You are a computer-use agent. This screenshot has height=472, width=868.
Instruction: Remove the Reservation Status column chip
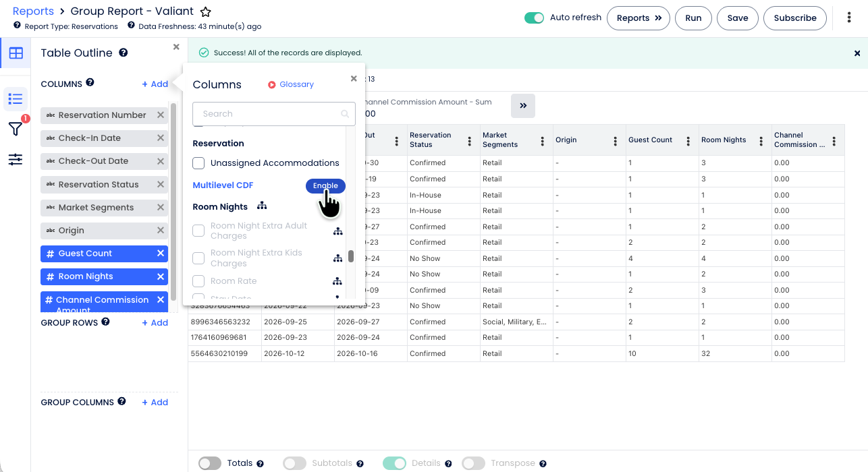(161, 184)
